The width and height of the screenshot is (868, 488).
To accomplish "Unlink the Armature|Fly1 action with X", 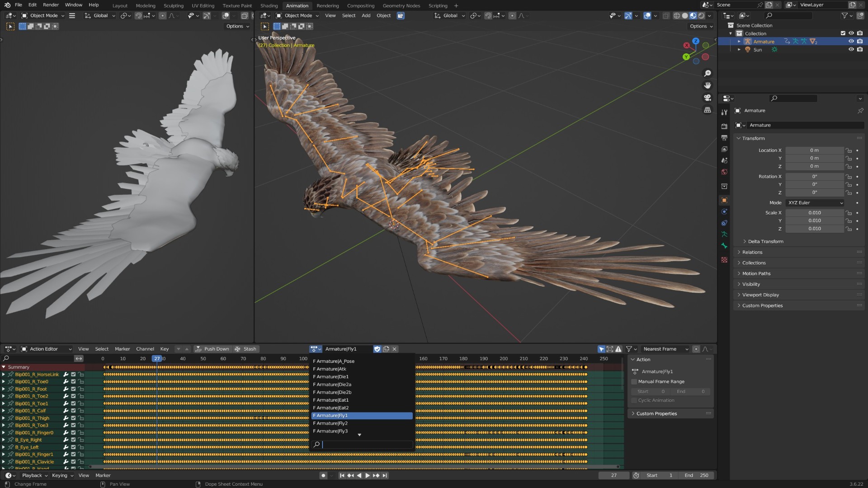I will (x=394, y=349).
